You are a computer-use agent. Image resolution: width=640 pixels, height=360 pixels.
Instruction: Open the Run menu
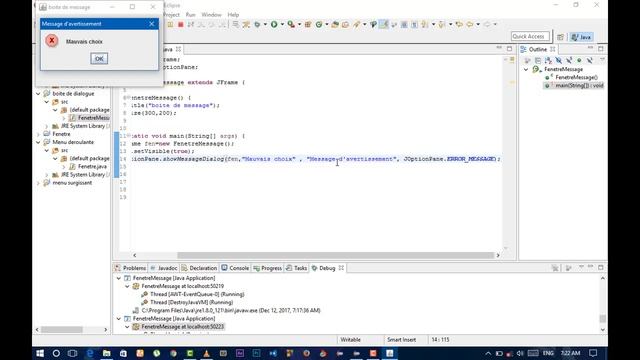[x=191, y=15]
